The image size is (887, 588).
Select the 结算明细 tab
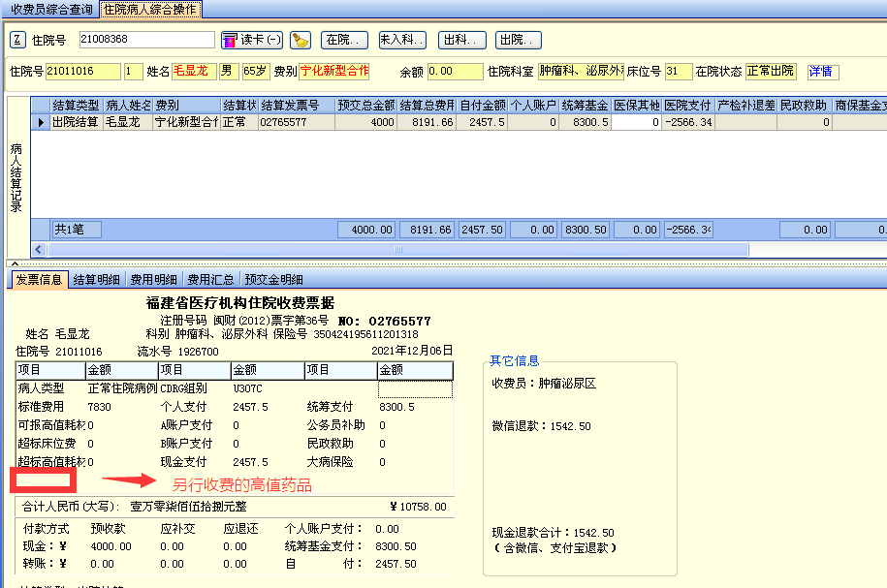point(96,279)
